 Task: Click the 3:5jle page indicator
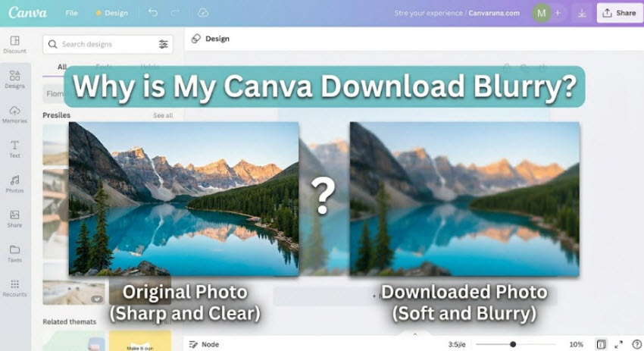pos(457,344)
